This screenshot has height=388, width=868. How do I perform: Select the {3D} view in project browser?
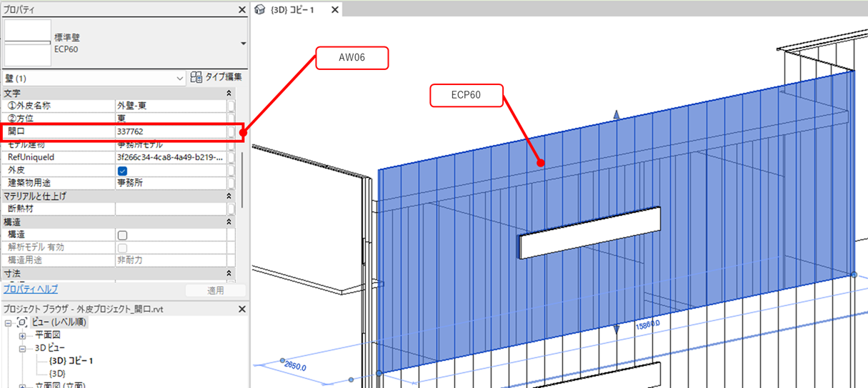coord(57,374)
